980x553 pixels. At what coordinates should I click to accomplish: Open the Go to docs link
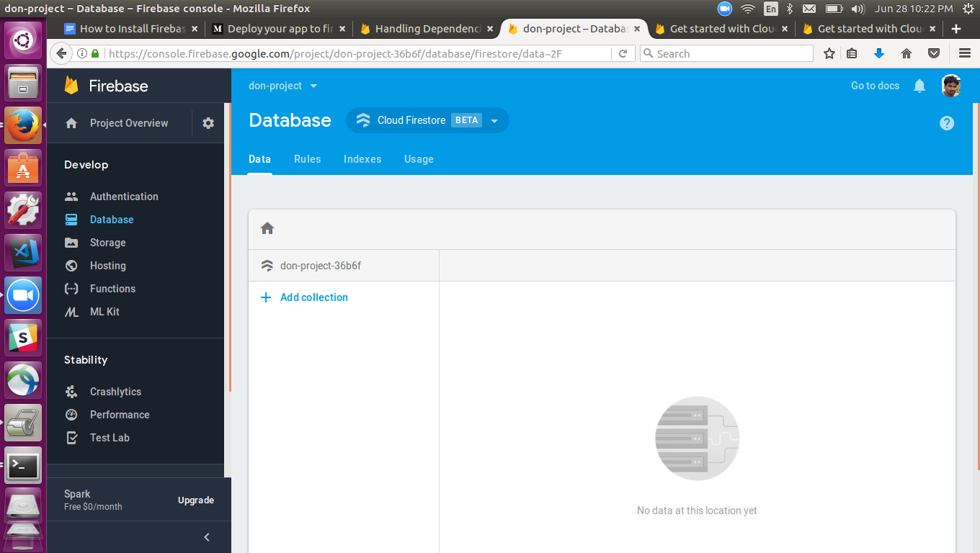pos(875,86)
